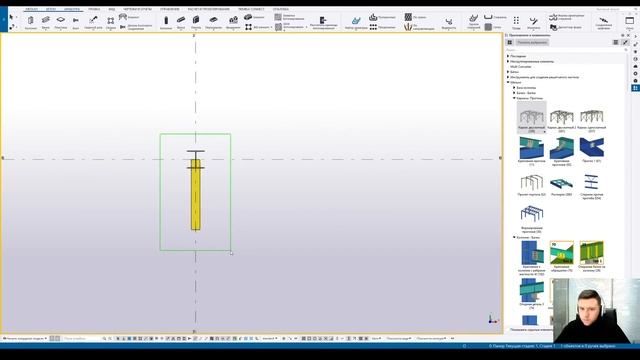Select the highlighted gable frame component thumbnail

531,118
